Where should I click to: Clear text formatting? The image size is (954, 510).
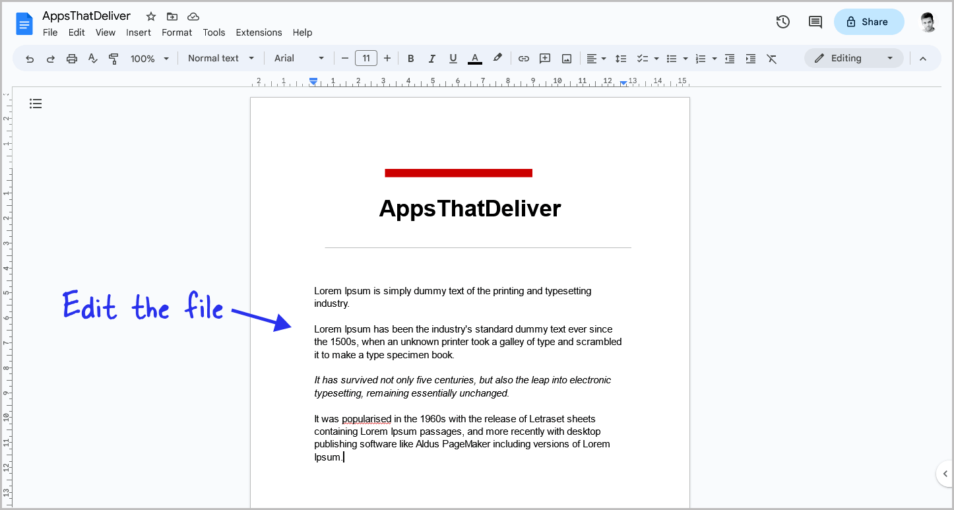pos(771,59)
